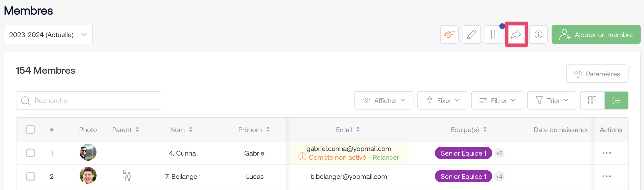This screenshot has height=190, width=644.
Task: Click the Ajouter un membre button
Action: [596, 35]
